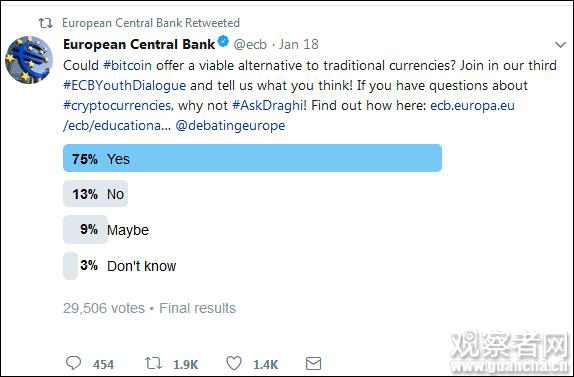574x377 pixels.
Task: Click the small retweeted arrows icon at top
Action: tap(46, 23)
